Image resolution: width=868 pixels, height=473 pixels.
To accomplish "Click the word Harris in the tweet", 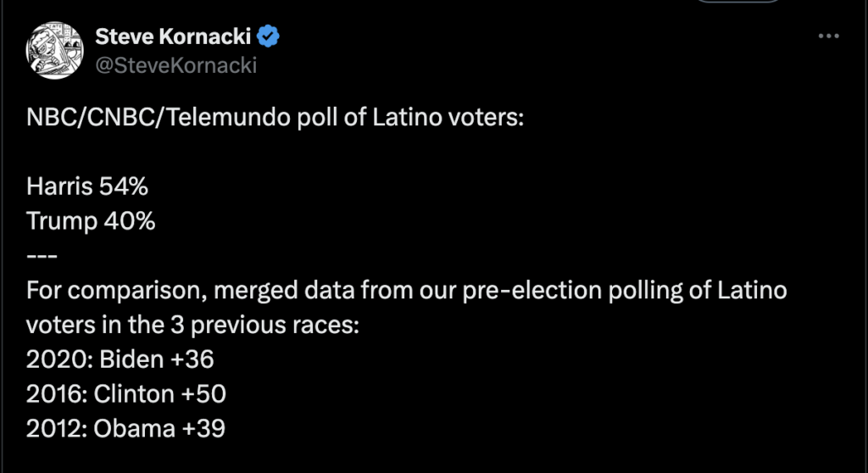I will pyautogui.click(x=58, y=186).
